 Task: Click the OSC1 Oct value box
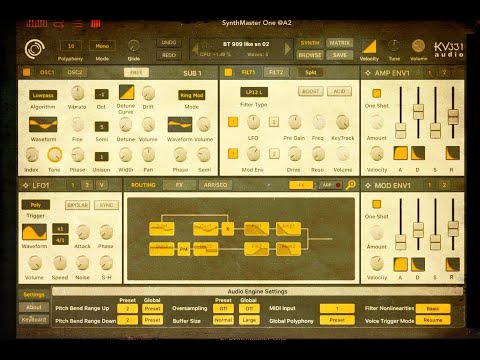[101, 94]
